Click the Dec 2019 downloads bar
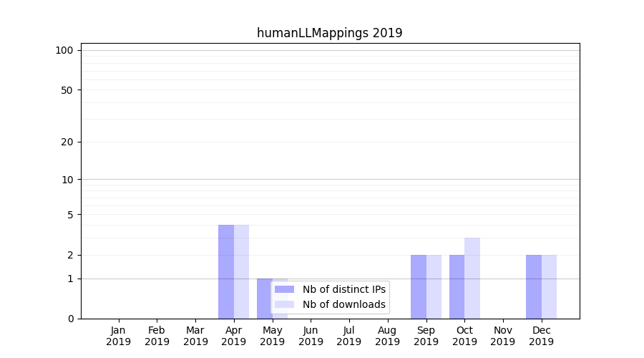The image size is (644, 358). point(549,286)
